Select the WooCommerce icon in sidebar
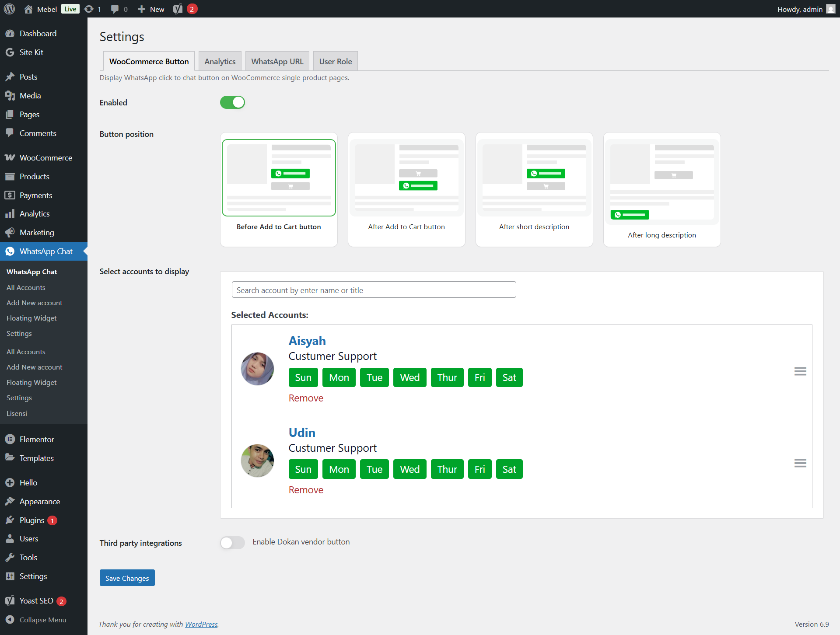Screen dimensions: 840x635 point(10,157)
